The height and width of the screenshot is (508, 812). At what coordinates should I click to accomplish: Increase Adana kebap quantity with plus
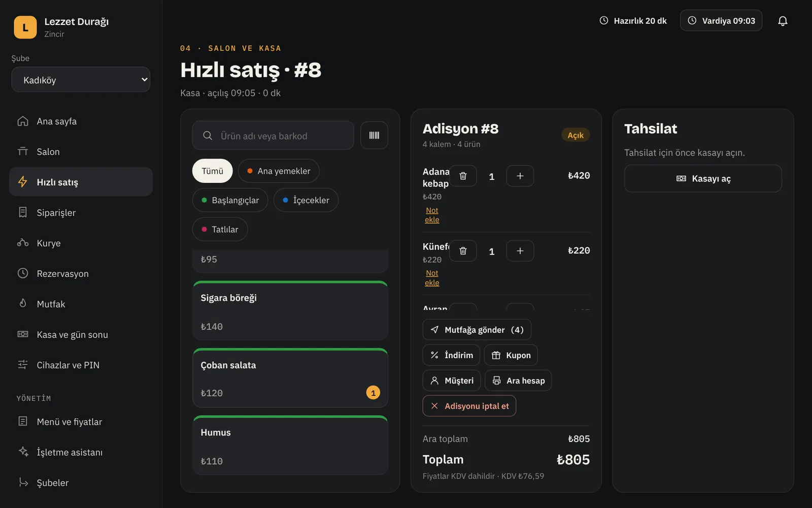(x=520, y=176)
